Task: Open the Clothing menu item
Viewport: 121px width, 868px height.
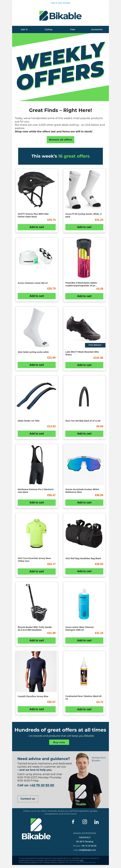Action: click(48, 29)
